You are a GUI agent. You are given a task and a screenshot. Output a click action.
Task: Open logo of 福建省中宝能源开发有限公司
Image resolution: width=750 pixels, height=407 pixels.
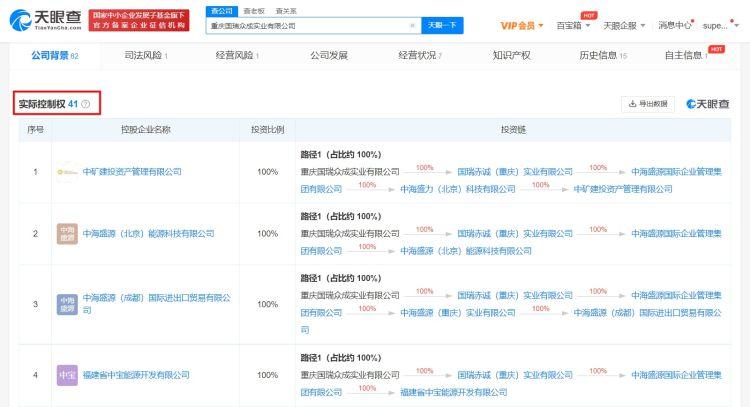[67, 375]
